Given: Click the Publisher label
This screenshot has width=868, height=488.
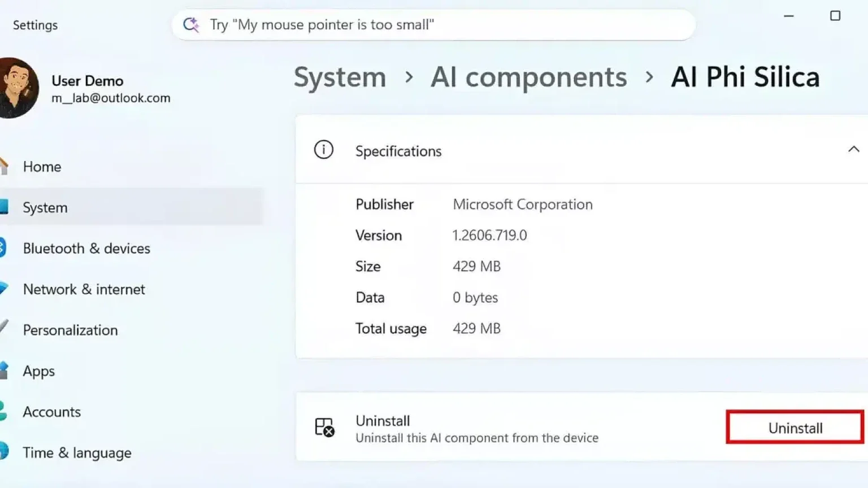Looking at the screenshot, I should 385,204.
